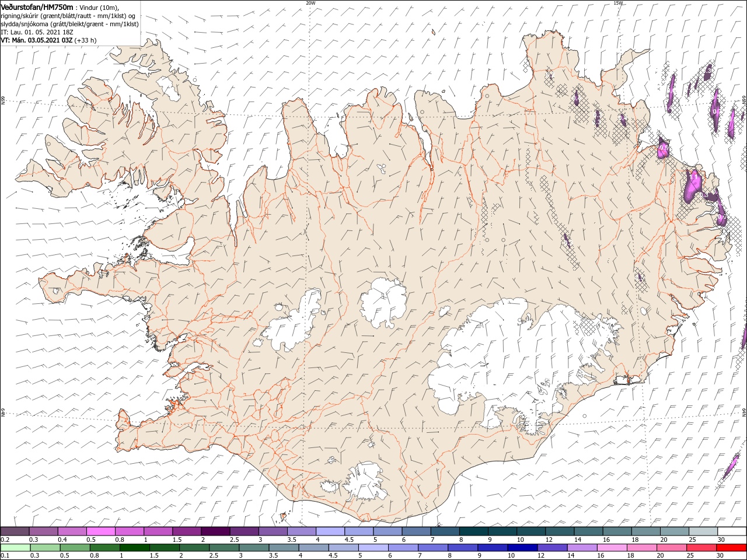
Task: Click the 15W longitude label
Action: point(618,3)
